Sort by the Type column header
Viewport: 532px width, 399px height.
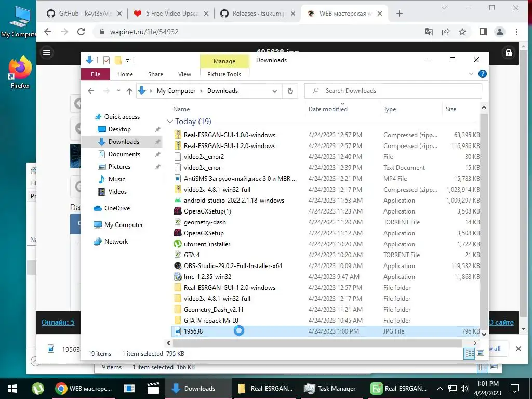pyautogui.click(x=390, y=109)
